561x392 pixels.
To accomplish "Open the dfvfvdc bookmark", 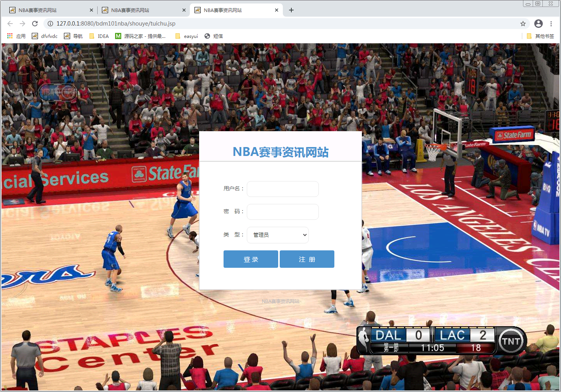I will pyautogui.click(x=45, y=36).
